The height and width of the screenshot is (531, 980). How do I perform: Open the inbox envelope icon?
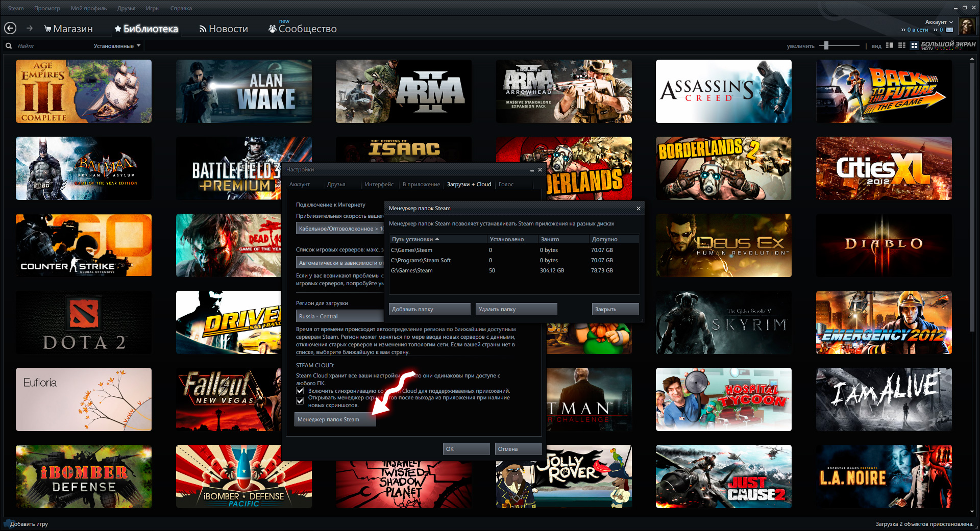click(949, 30)
